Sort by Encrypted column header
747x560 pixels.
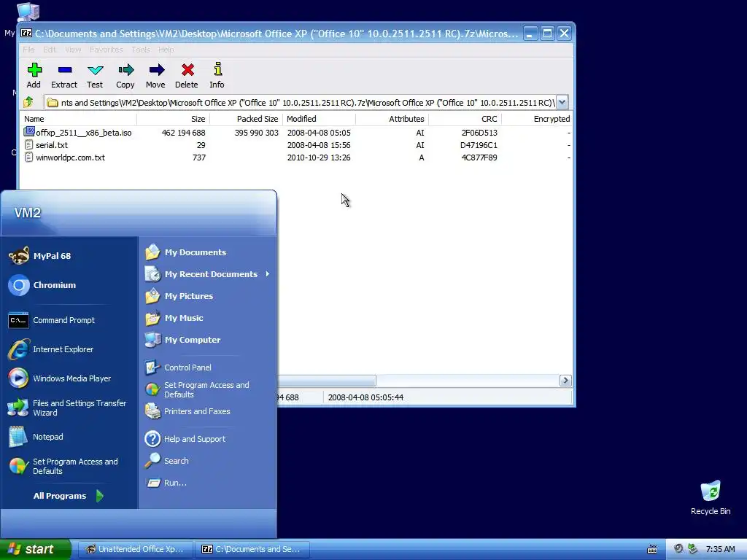[x=537, y=119]
